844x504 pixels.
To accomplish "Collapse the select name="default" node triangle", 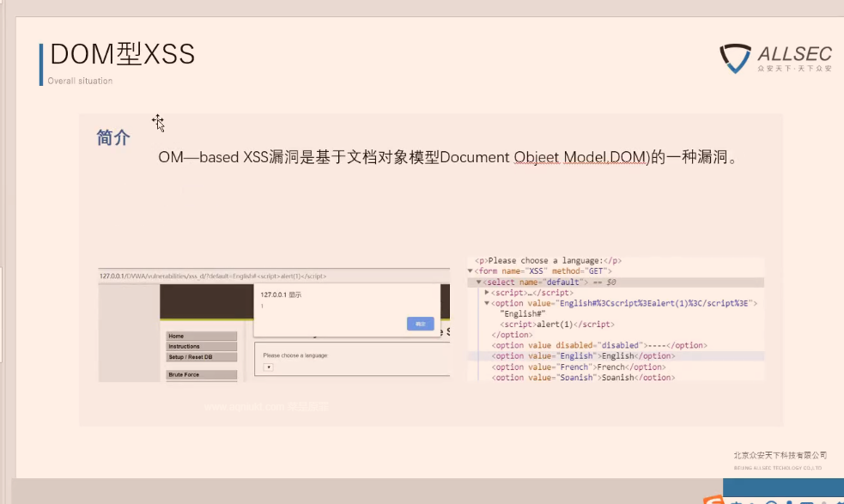I will point(478,282).
